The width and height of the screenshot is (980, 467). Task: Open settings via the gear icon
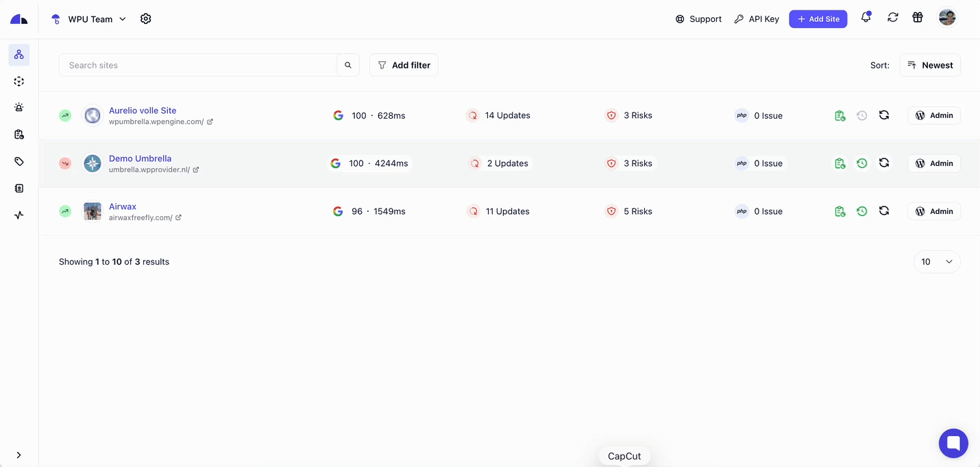(145, 19)
